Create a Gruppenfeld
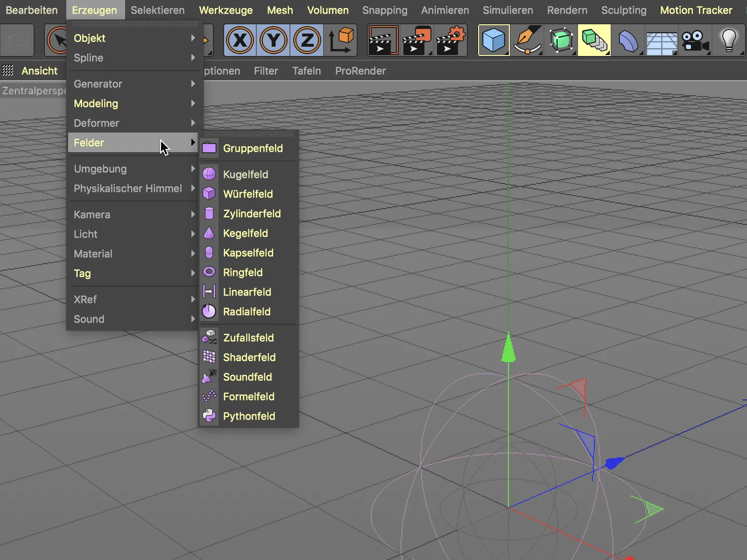The height and width of the screenshot is (560, 747). pos(249,148)
